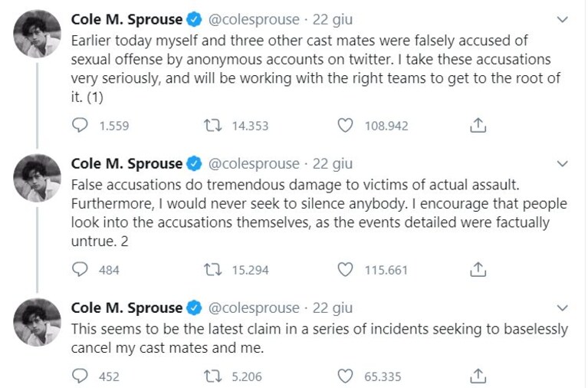Share the third tweet about cast mates
Viewport: 588px width, 388px height.
478,376
